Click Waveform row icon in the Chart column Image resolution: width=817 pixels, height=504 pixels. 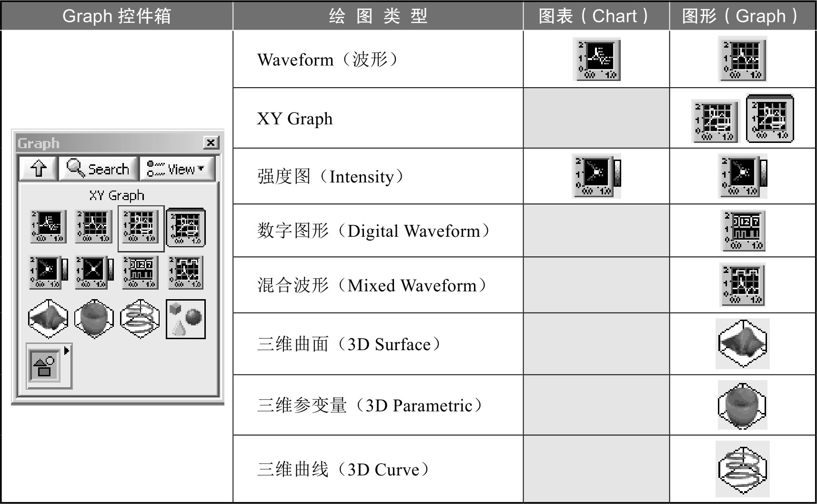[x=596, y=59]
